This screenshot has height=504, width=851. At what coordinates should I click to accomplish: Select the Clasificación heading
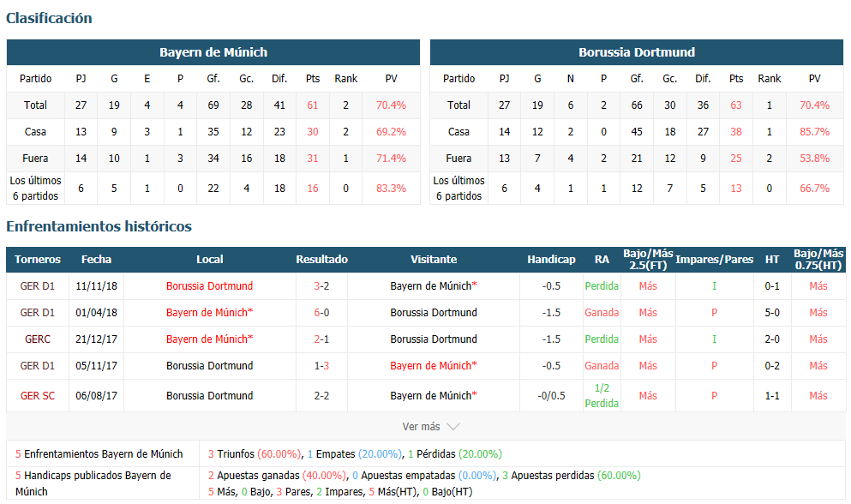pos(49,18)
